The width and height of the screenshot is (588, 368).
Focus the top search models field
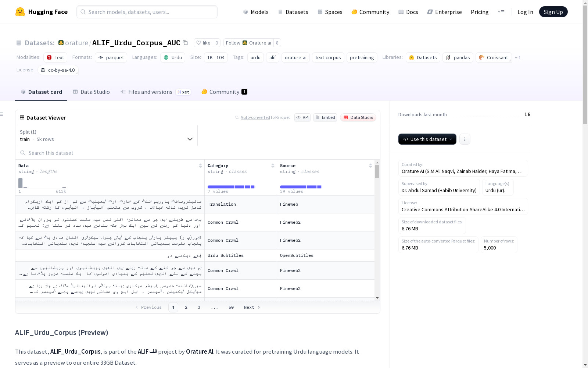tap(147, 12)
